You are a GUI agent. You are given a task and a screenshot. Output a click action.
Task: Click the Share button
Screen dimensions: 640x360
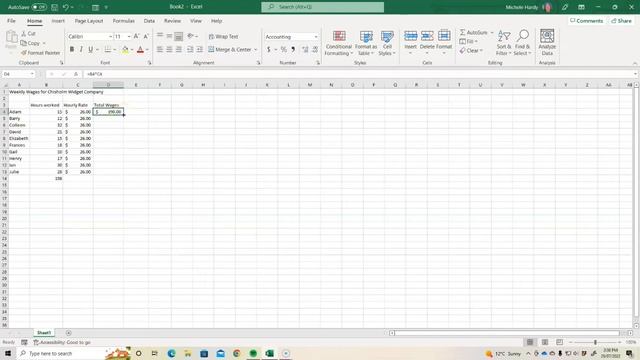tap(621, 21)
